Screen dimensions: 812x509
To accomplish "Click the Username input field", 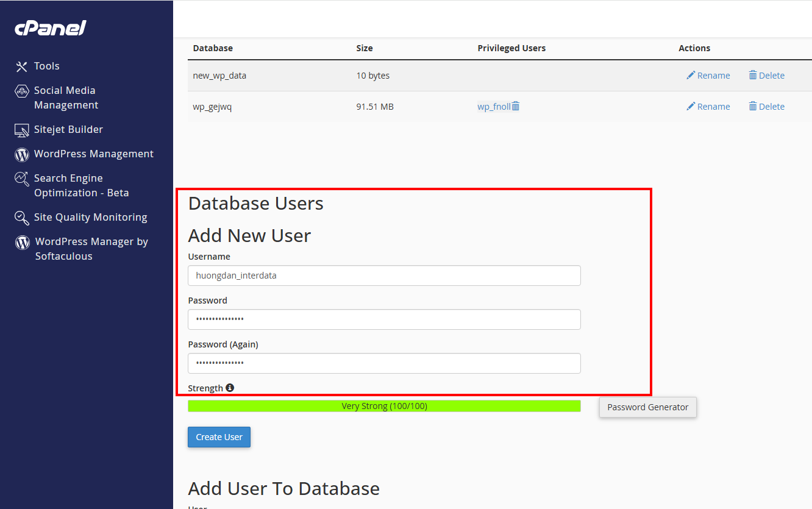I will coord(384,276).
